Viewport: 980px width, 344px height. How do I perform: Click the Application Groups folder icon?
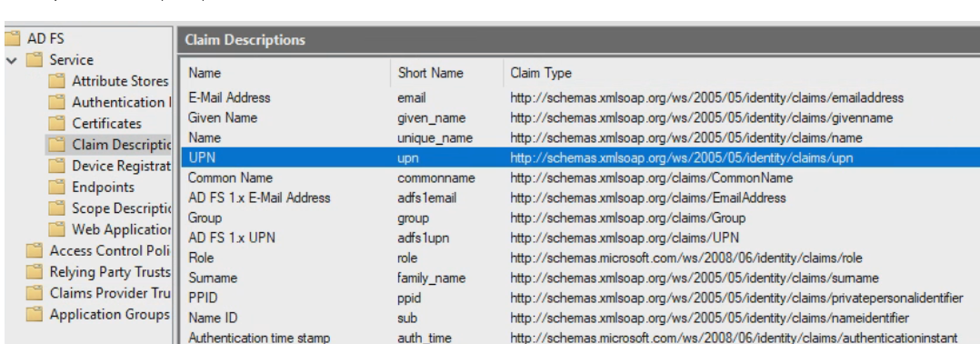click(35, 314)
